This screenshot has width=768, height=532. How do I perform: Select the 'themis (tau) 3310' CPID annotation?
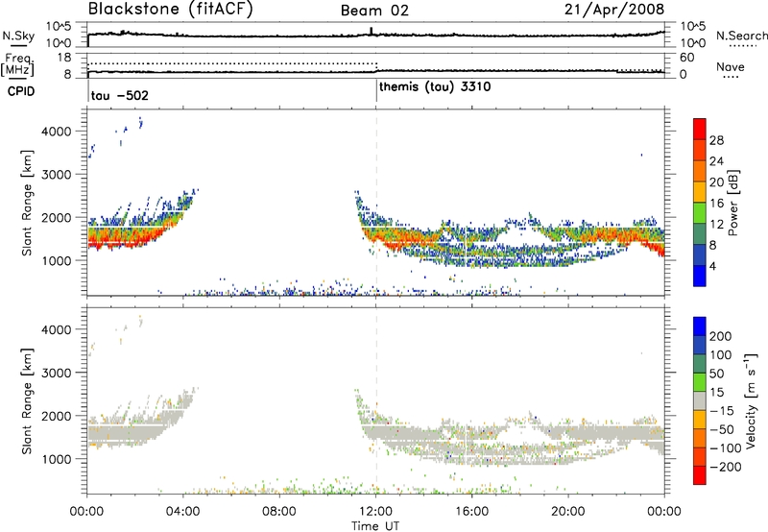click(435, 87)
